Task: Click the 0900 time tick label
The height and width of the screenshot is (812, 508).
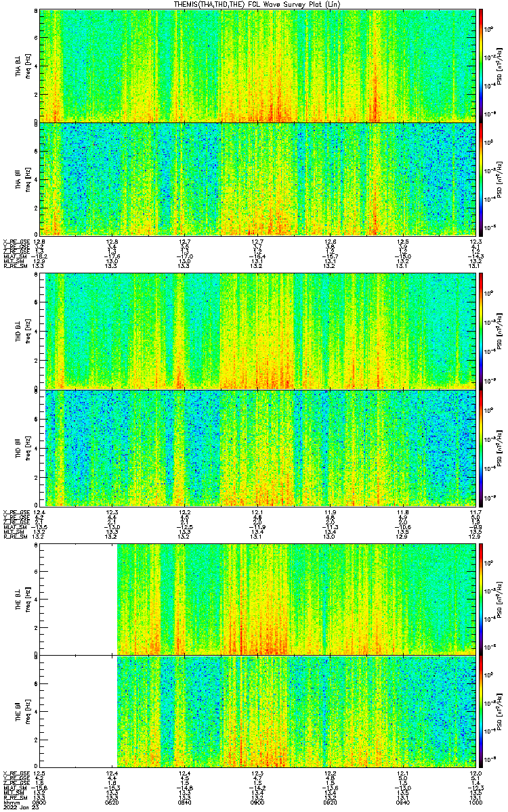Action: 257,802
